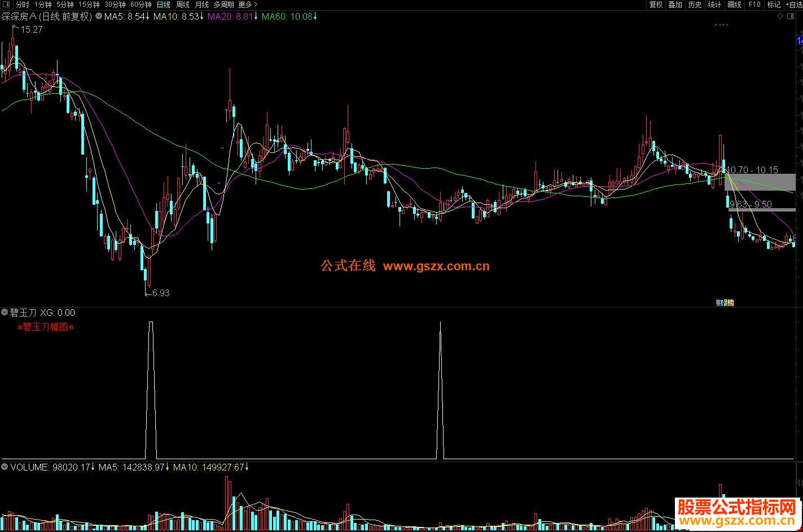Select the 15分钟 period tab
Viewport: 803px width, 532px height.
pyautogui.click(x=89, y=5)
